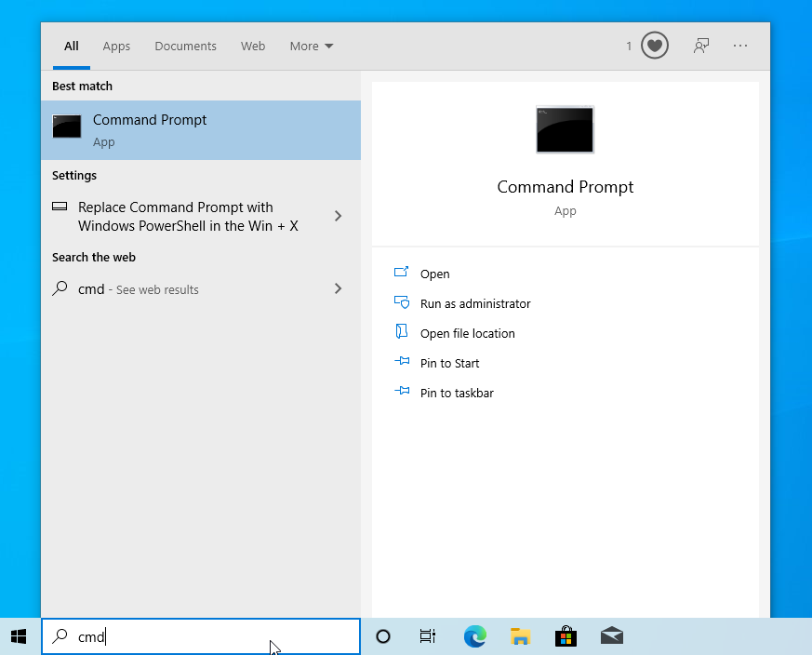Switch to the Apps tab

point(116,47)
